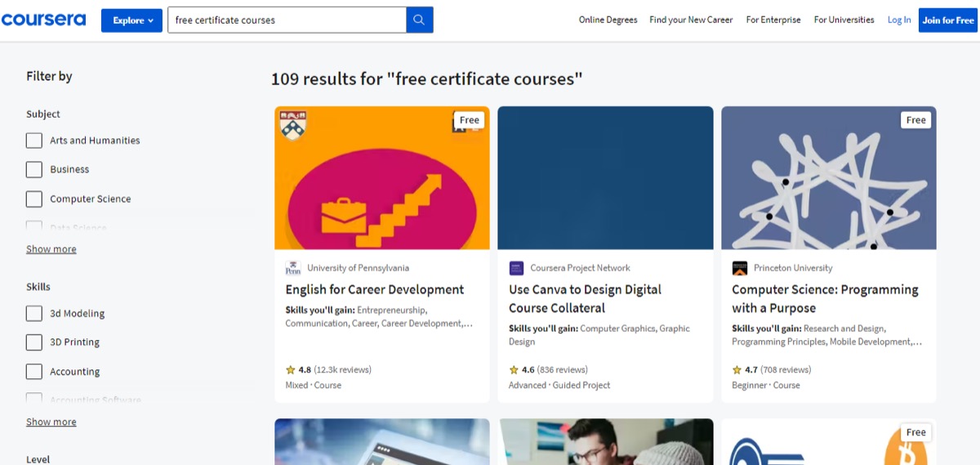Image resolution: width=980 pixels, height=465 pixels.
Task: Click the (836 reviews) text
Action: tap(563, 369)
